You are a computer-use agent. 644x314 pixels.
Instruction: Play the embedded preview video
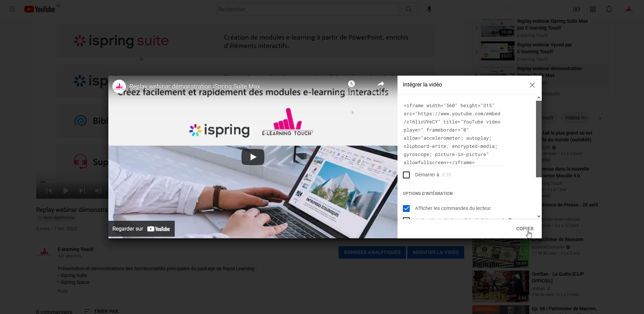tap(253, 157)
